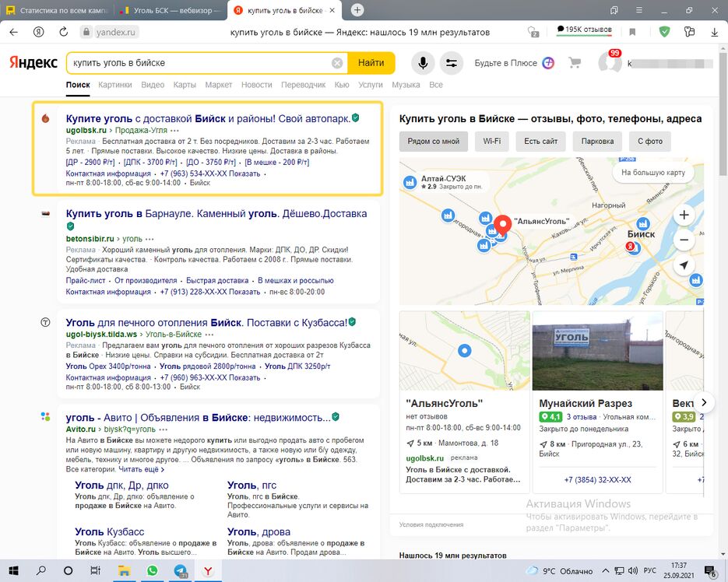Toggle the "Рядом со мной" filter chip
The height and width of the screenshot is (582, 728).
(434, 142)
